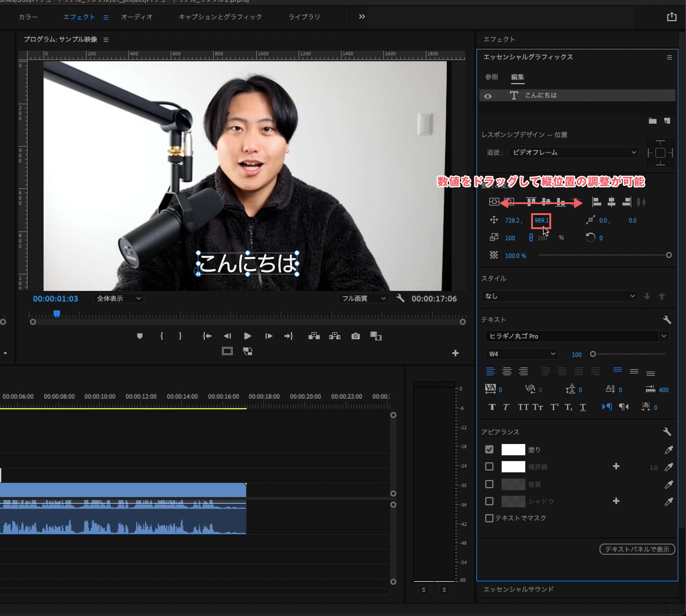Click the white 塗り fill color swatch
The width and height of the screenshot is (686, 616).
(x=513, y=449)
